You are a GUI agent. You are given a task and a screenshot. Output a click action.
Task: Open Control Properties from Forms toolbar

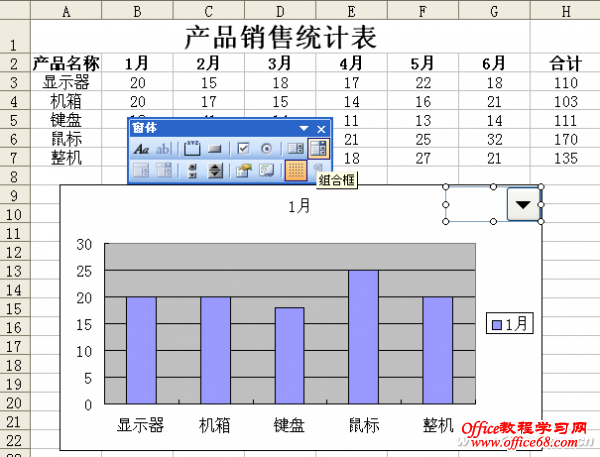244,171
